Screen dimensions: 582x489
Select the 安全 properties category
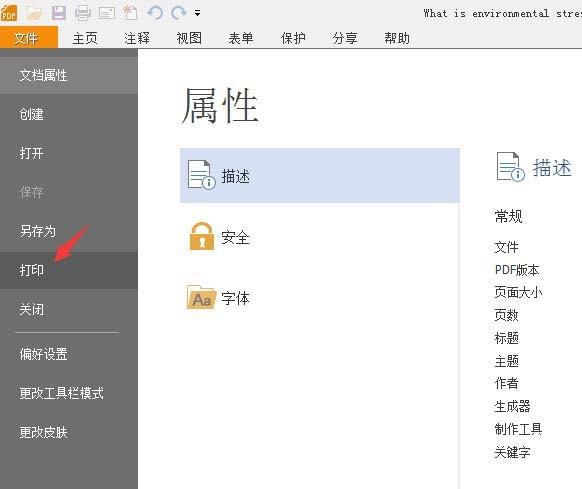click(320, 237)
